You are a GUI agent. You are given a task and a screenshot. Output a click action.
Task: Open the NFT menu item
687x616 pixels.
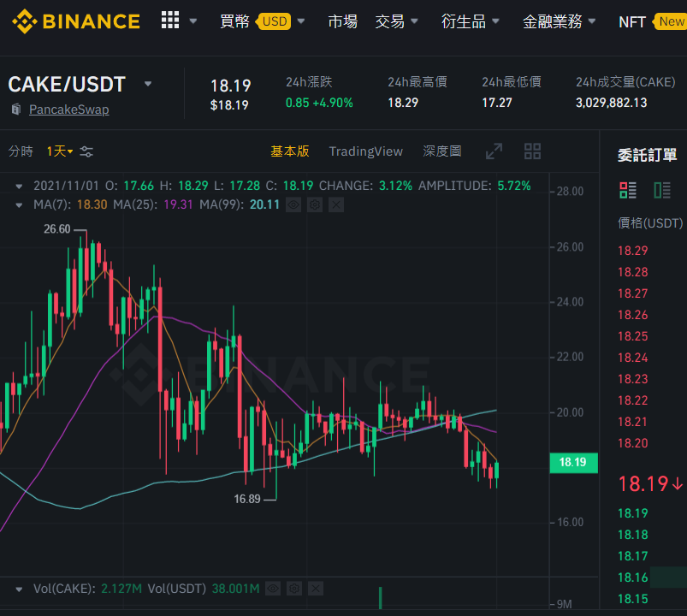pyautogui.click(x=631, y=21)
